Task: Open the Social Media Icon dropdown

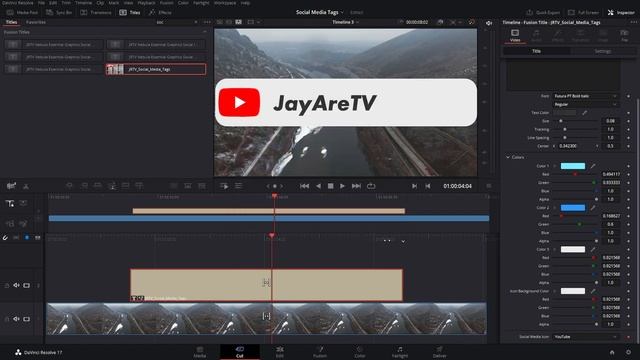Action: coord(585,337)
